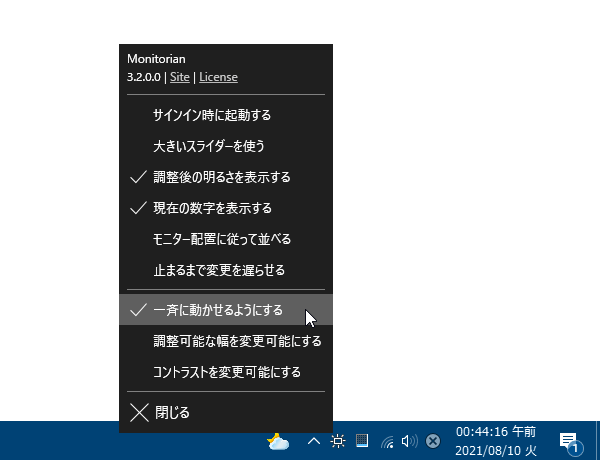Click the blue monitor tray icon
The width and height of the screenshot is (600, 460).
pos(362,440)
